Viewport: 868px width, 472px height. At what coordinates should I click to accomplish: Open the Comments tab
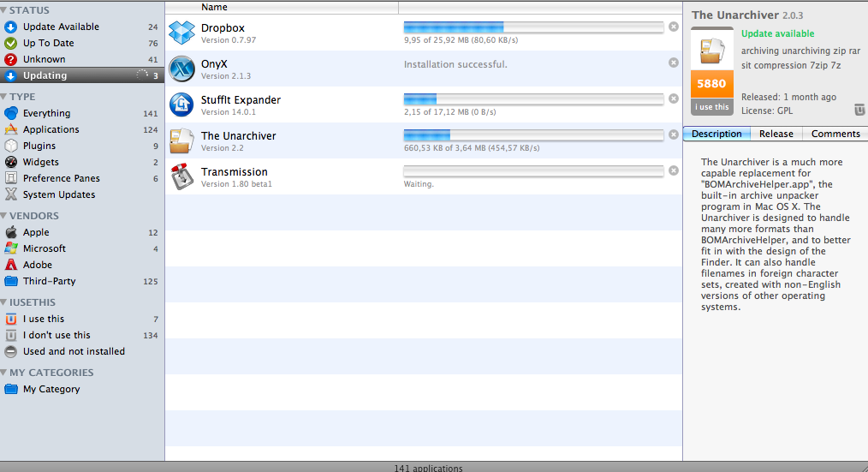835,134
